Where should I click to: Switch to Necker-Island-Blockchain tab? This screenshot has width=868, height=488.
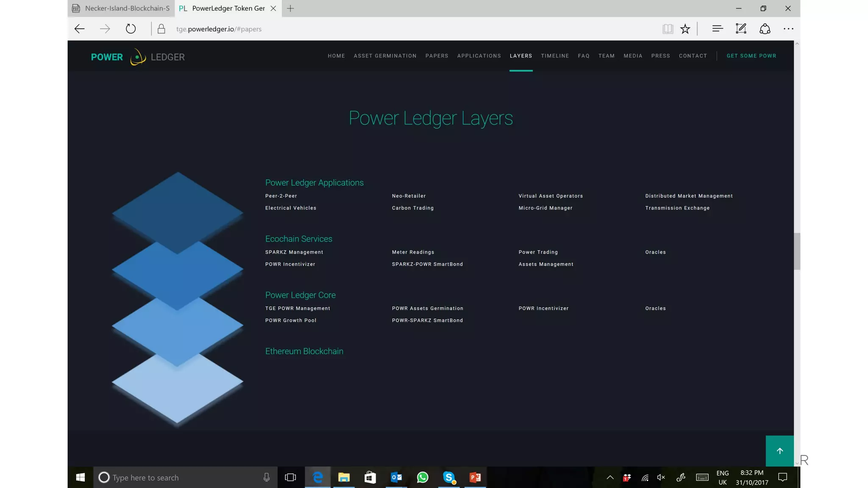pos(122,8)
